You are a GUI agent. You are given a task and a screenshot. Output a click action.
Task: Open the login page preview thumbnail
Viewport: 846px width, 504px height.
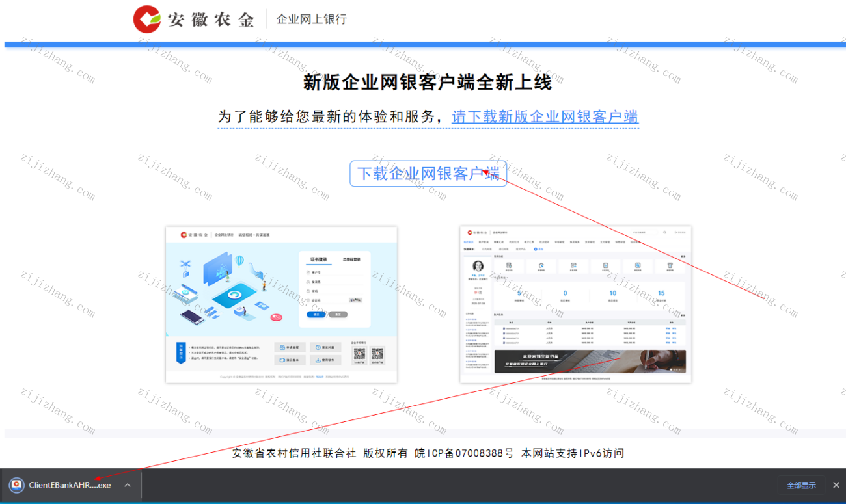tap(281, 304)
